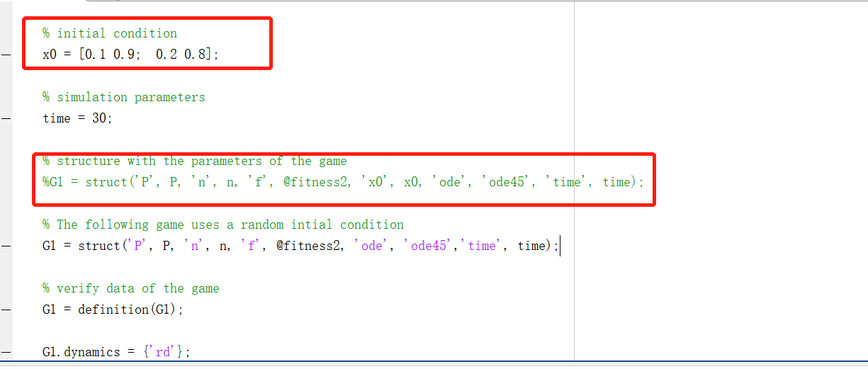The width and height of the screenshot is (868, 369).
Task: Click '% structure with the parameters' comment
Action: coord(195,161)
